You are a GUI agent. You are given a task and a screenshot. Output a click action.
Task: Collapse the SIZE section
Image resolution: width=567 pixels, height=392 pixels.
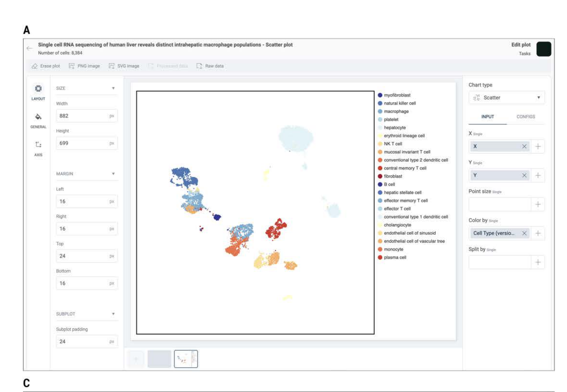[113, 88]
